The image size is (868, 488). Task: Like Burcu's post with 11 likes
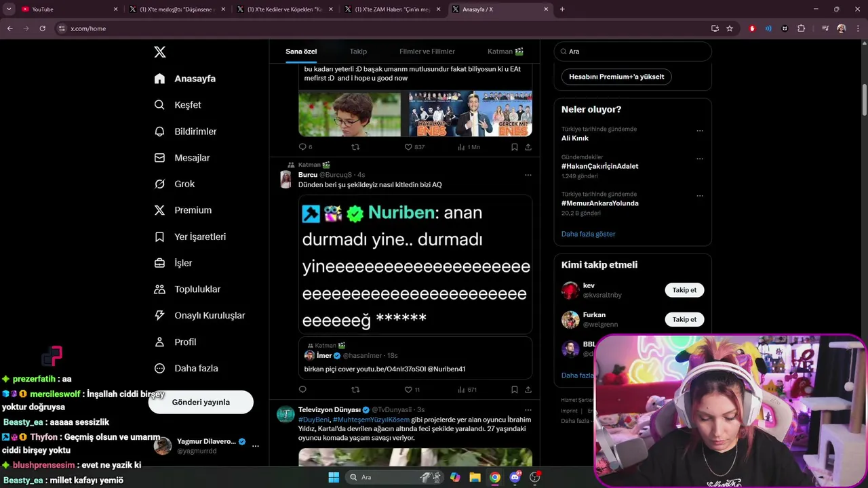(x=412, y=390)
